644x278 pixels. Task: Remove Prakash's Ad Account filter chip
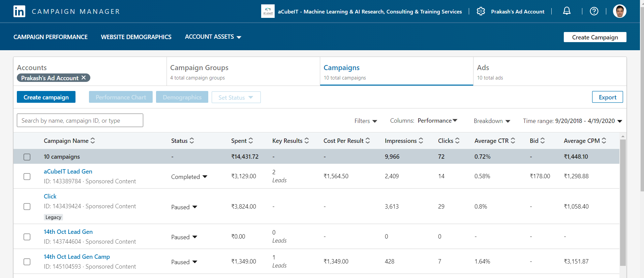click(x=84, y=78)
